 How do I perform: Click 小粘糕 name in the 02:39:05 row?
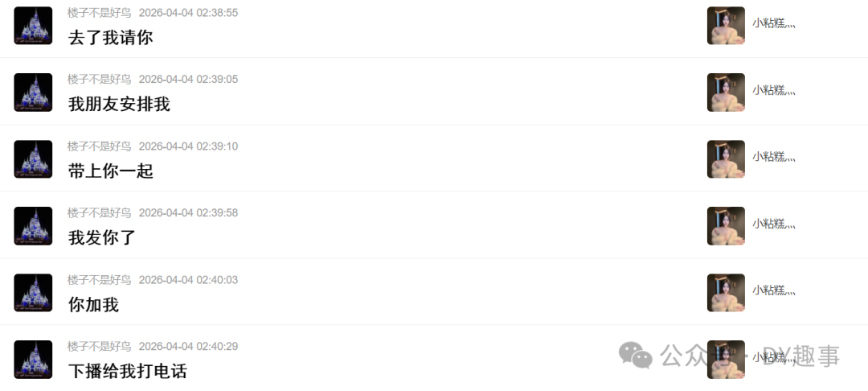point(774,90)
